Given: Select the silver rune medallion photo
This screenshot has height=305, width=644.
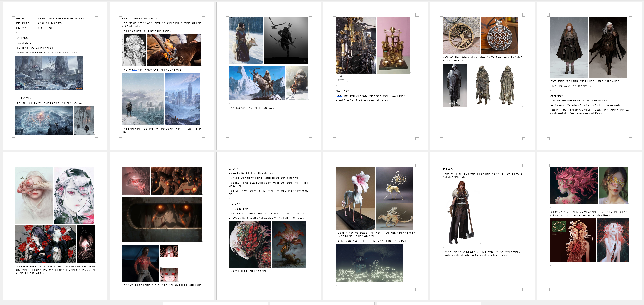Looking at the screenshot, I should [x=499, y=35].
